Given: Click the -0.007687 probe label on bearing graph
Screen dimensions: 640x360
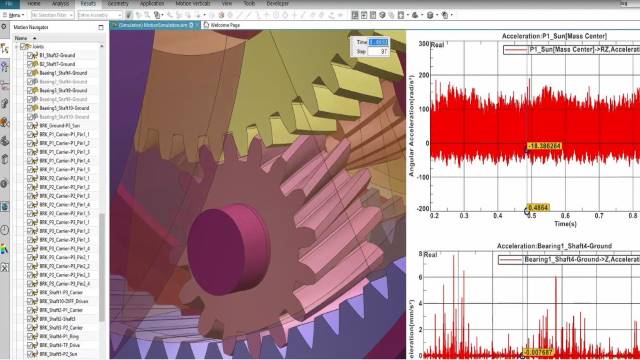Looking at the screenshot, I should tap(538, 352).
